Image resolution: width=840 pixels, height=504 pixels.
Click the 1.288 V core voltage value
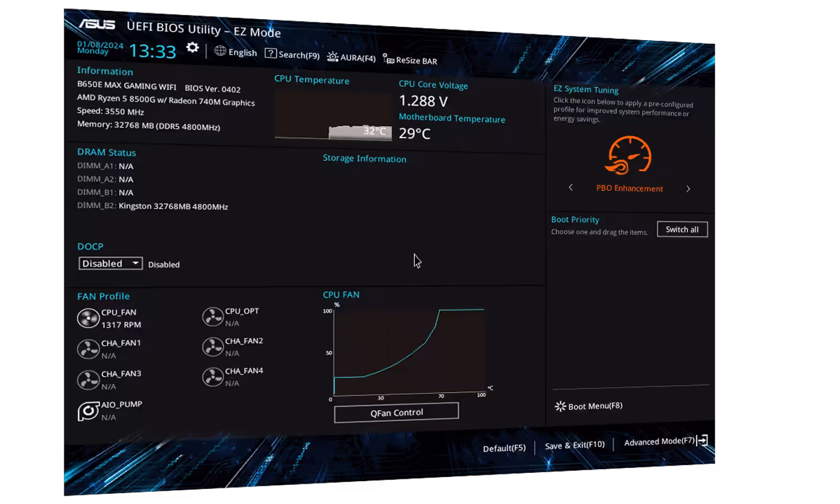[x=423, y=101]
